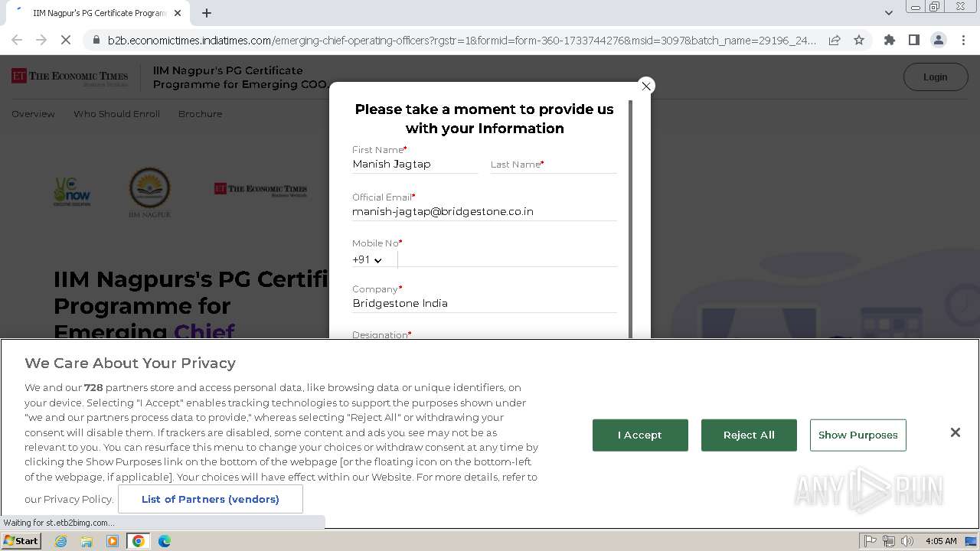Click Reject All button
Screen dimensions: 980x551
[749, 435]
